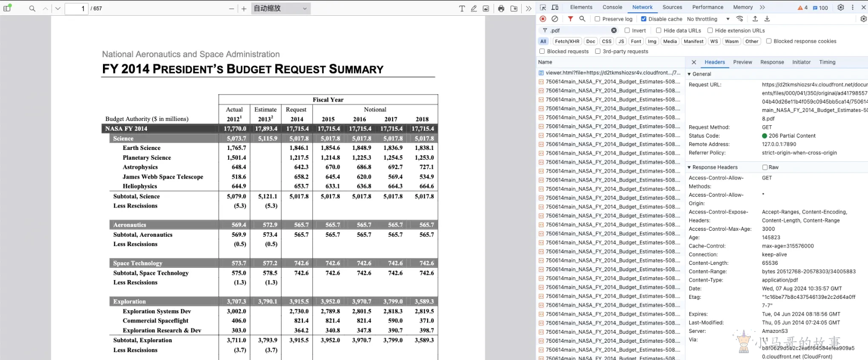Go to next PDF page arrow

[58, 8]
